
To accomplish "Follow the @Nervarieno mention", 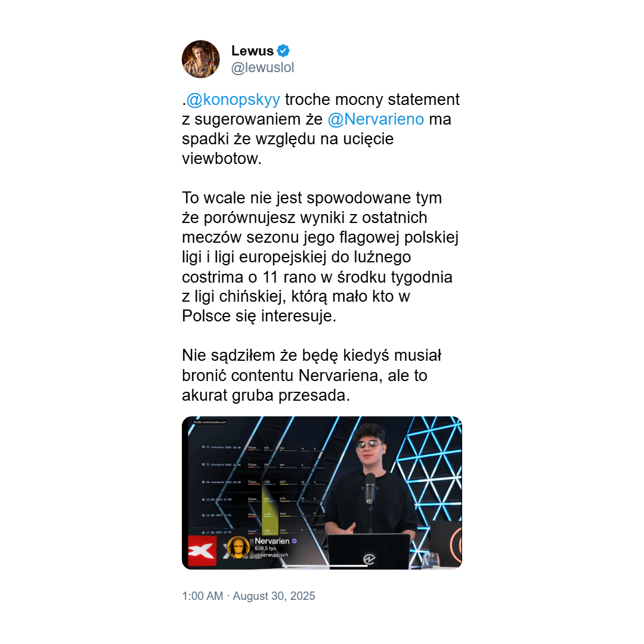I will tap(376, 119).
